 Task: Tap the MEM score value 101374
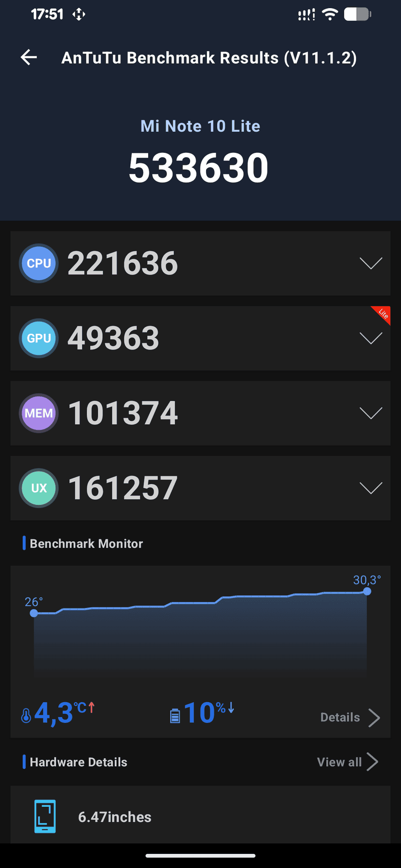tap(123, 413)
